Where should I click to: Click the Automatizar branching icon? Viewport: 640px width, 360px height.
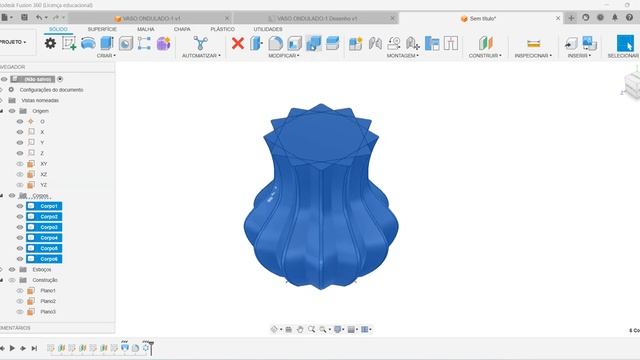(200, 43)
